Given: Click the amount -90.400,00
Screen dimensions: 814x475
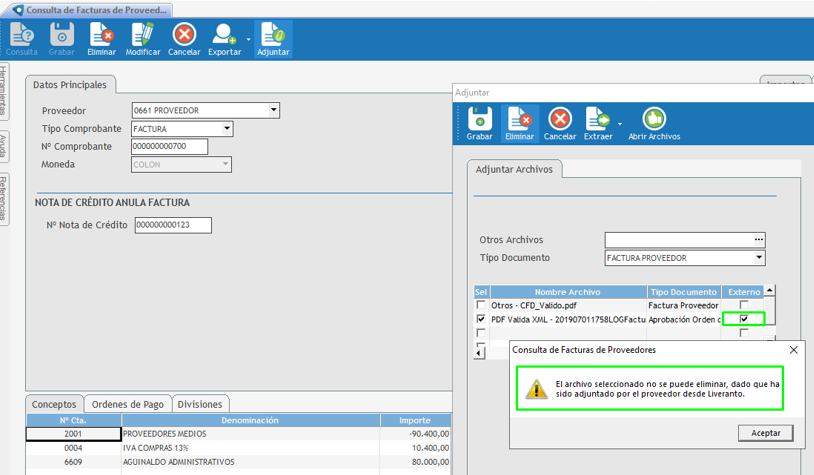Looking at the screenshot, I should coord(429,433).
